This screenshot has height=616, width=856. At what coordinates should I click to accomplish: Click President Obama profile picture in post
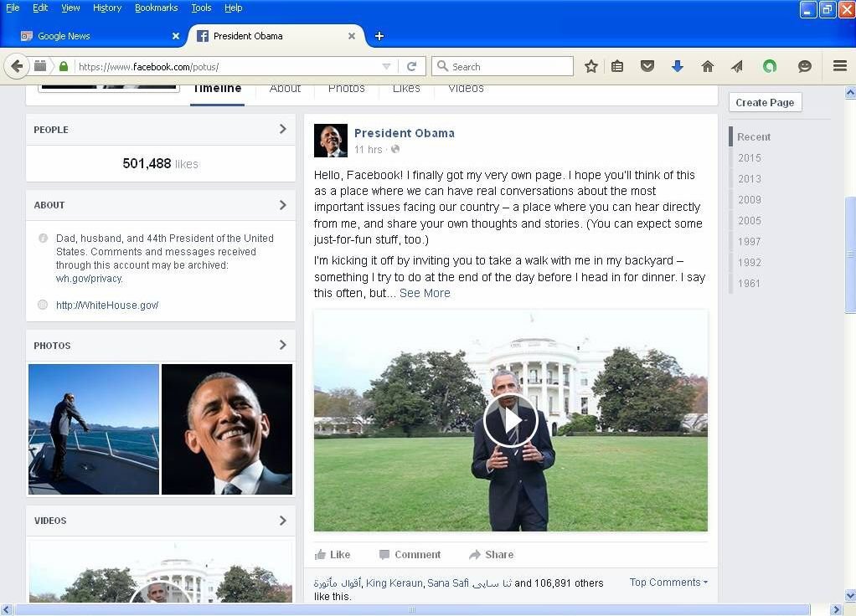click(330, 141)
